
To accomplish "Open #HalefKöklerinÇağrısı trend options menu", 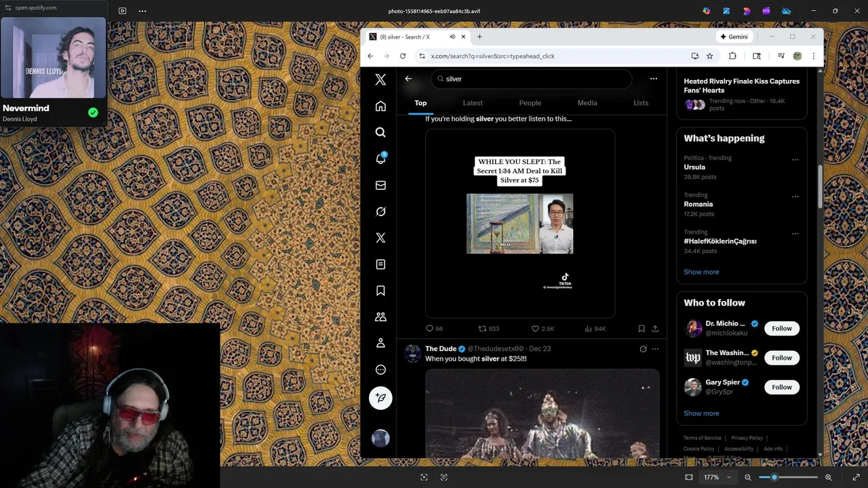I will (x=795, y=234).
